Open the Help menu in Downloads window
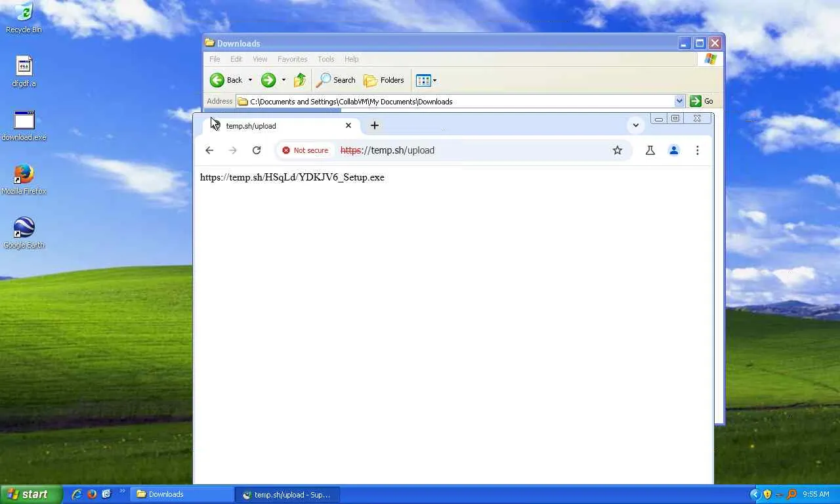840x504 pixels. [x=352, y=59]
